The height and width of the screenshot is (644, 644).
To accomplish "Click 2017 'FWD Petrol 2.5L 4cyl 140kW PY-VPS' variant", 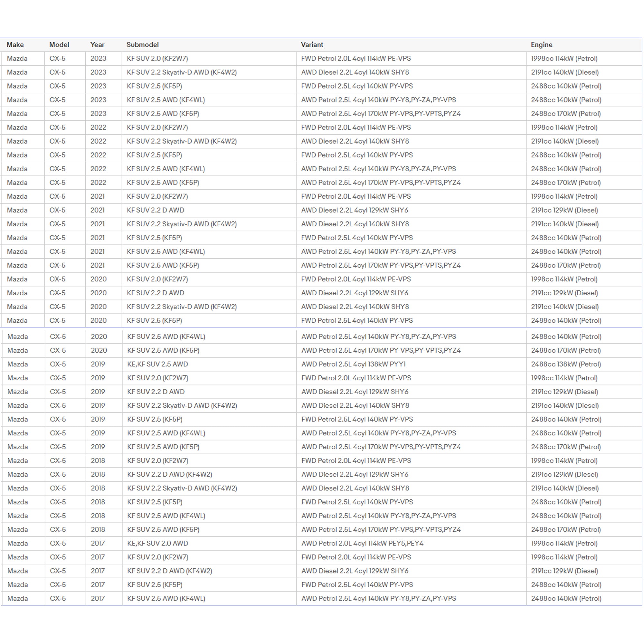I will [x=357, y=585].
